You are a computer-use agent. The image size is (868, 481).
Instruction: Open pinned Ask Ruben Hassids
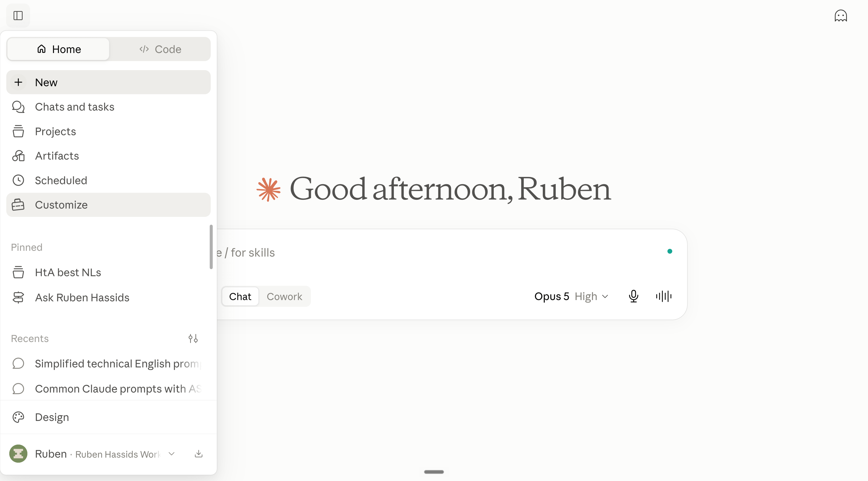[x=108, y=298]
